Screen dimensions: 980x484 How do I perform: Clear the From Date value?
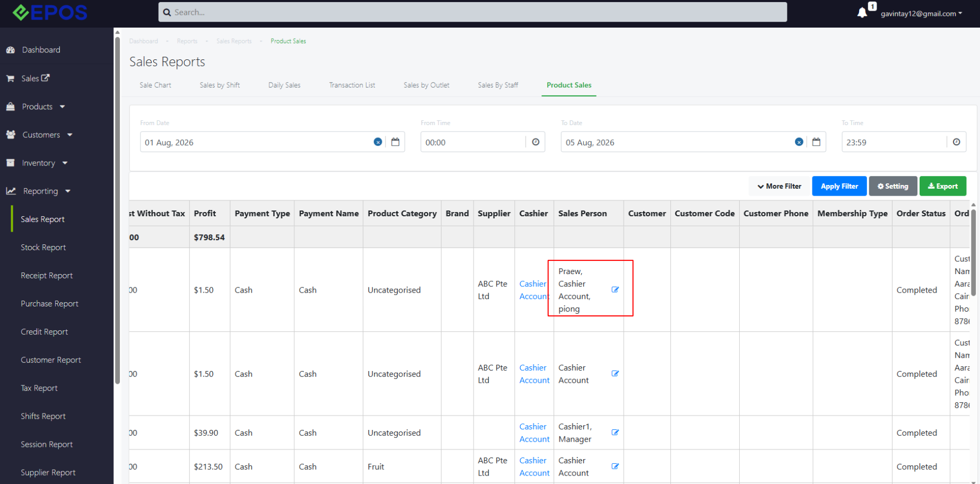pyautogui.click(x=378, y=142)
